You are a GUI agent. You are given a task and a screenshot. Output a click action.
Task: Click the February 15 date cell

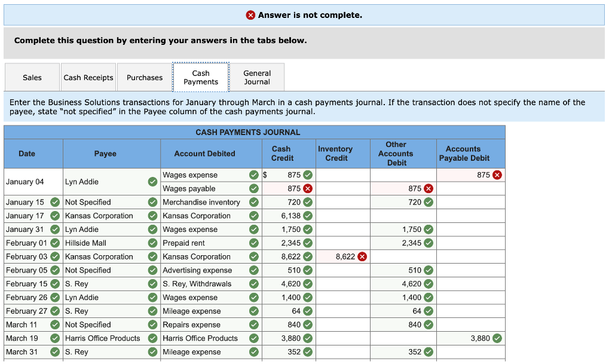click(33, 284)
